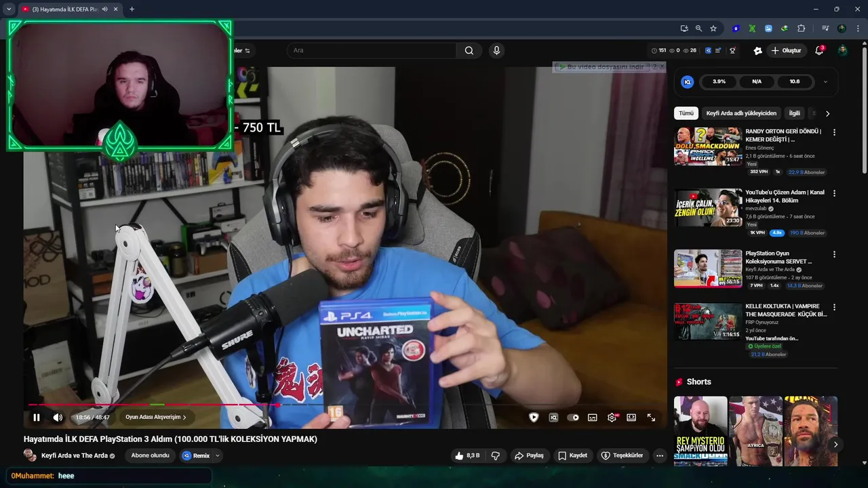Click the YouTube search magnifier button
Screen dimensions: 868x488
(469, 50)
